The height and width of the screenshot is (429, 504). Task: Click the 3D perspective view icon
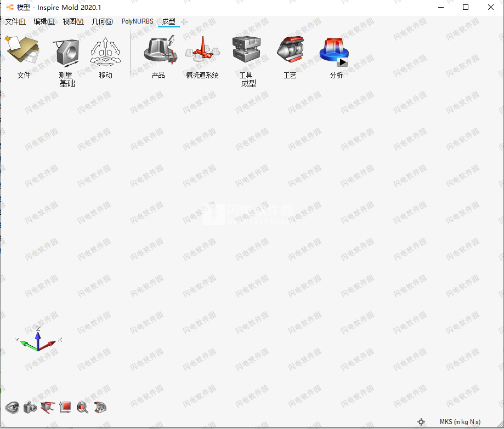tap(100, 408)
